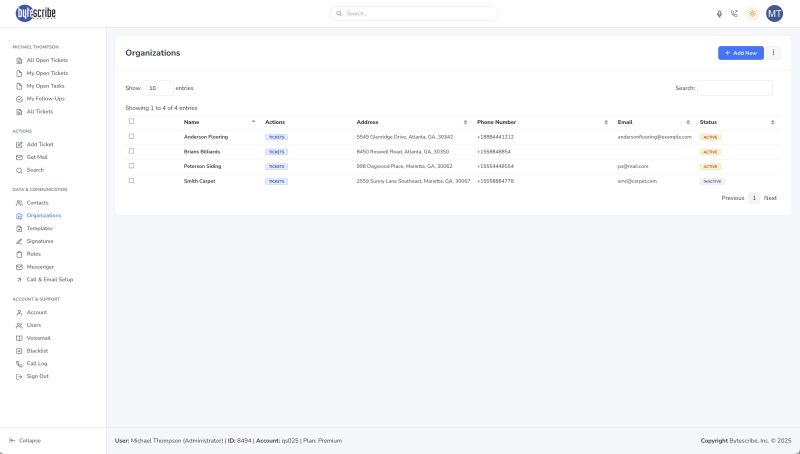The height and width of the screenshot is (454, 800).
Task: Click the microphone icon in top bar
Action: click(719, 14)
